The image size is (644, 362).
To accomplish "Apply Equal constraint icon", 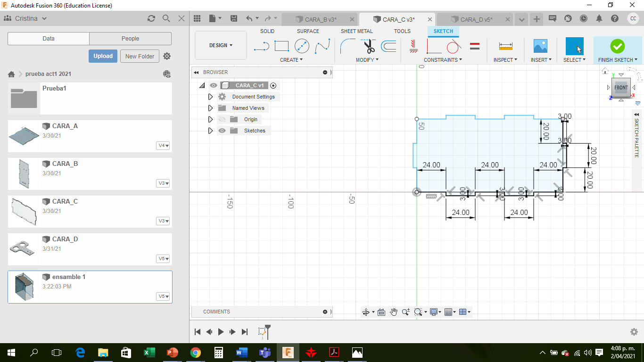I will 475,46.
